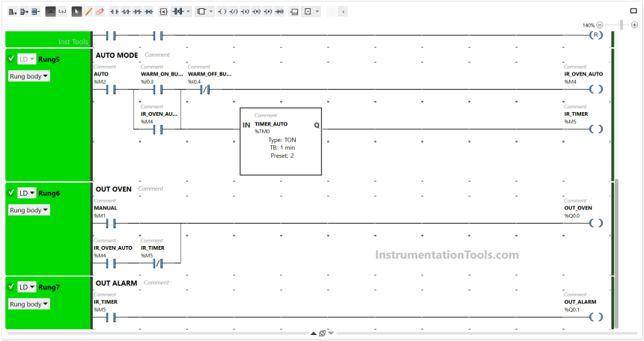
Task: Click the OUT OVEN rung title
Action: [113, 189]
